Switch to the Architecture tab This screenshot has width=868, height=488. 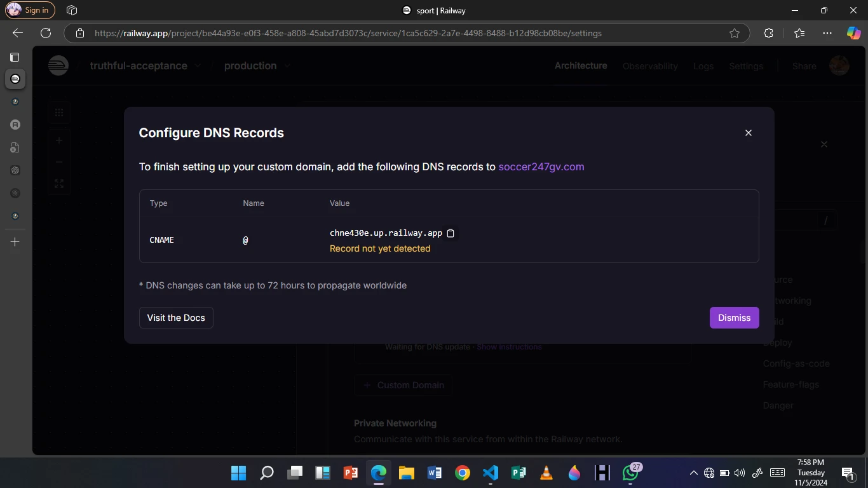[x=581, y=65]
